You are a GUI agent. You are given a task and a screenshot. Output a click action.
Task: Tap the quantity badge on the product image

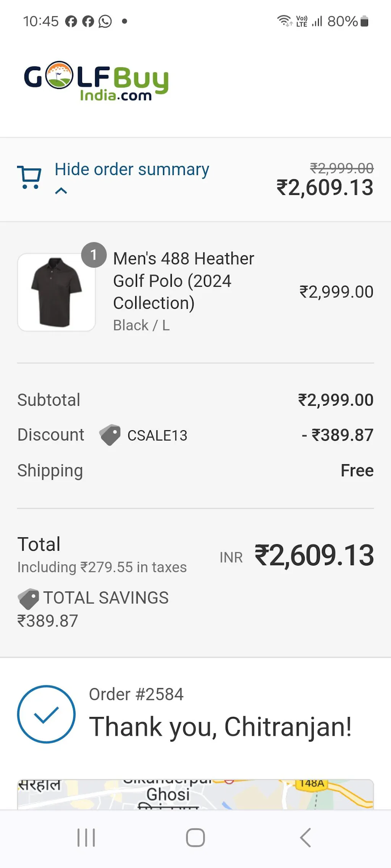94,255
